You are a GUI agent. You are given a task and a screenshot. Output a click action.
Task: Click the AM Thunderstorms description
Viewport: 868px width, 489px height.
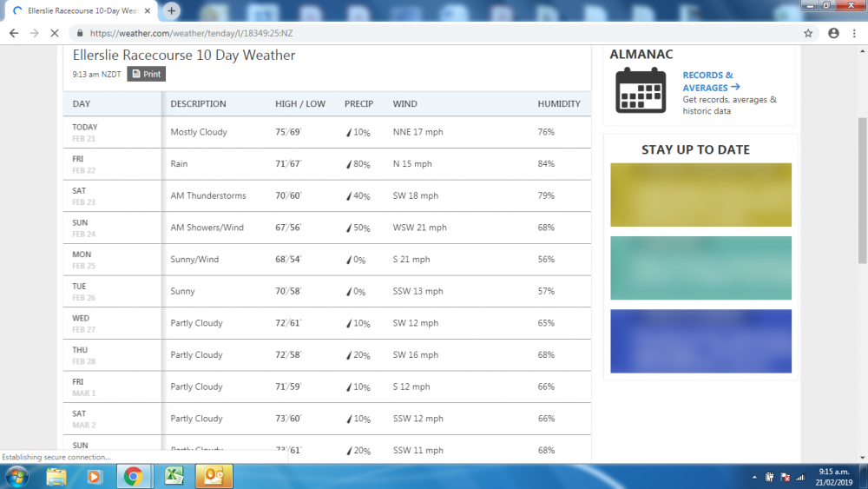pos(208,195)
